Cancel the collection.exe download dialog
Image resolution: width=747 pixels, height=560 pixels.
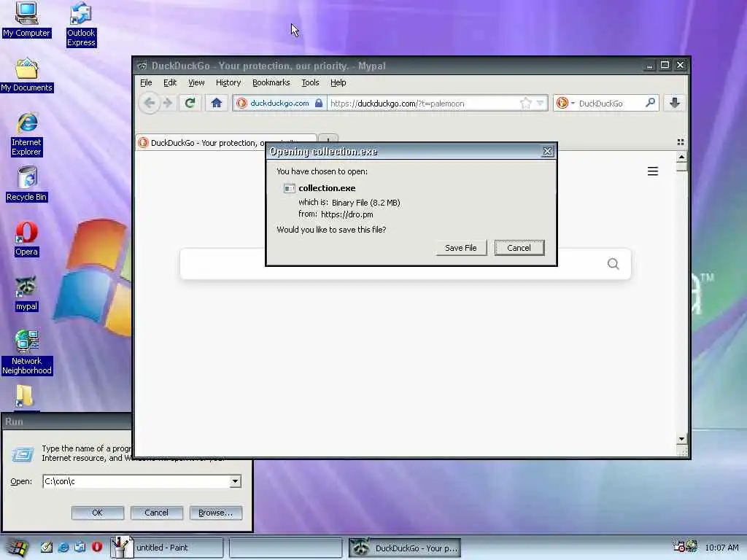519,248
